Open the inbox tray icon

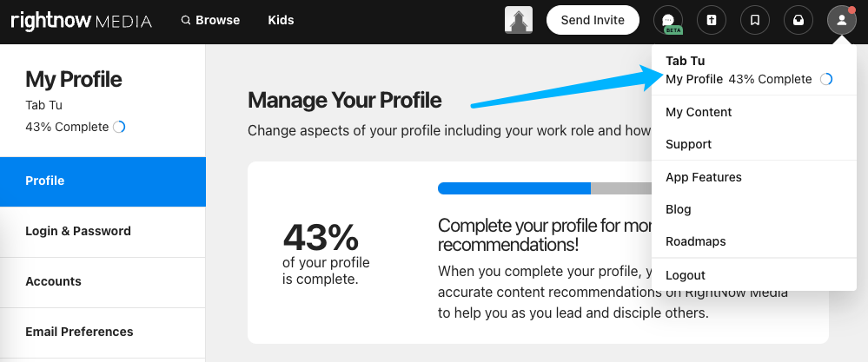point(798,21)
